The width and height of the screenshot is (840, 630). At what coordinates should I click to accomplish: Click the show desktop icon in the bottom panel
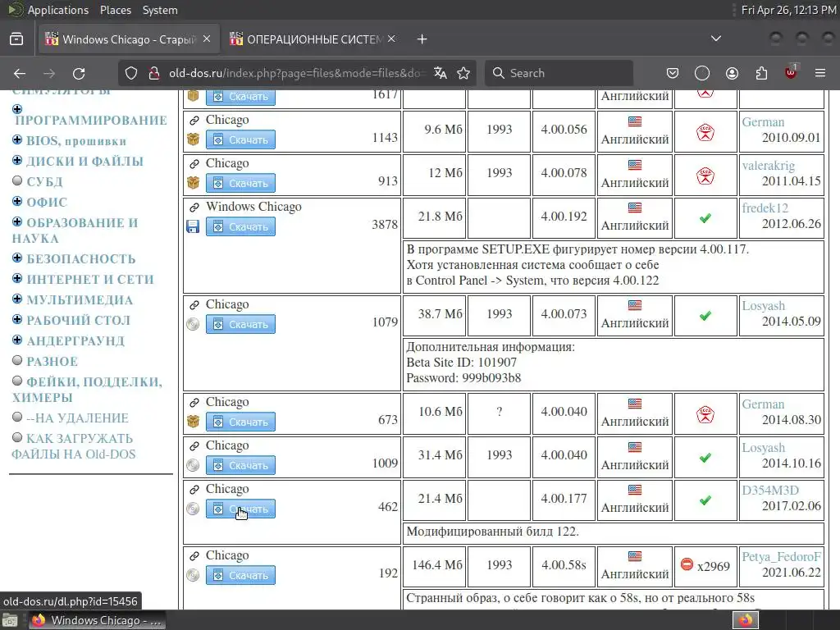coord(10,620)
